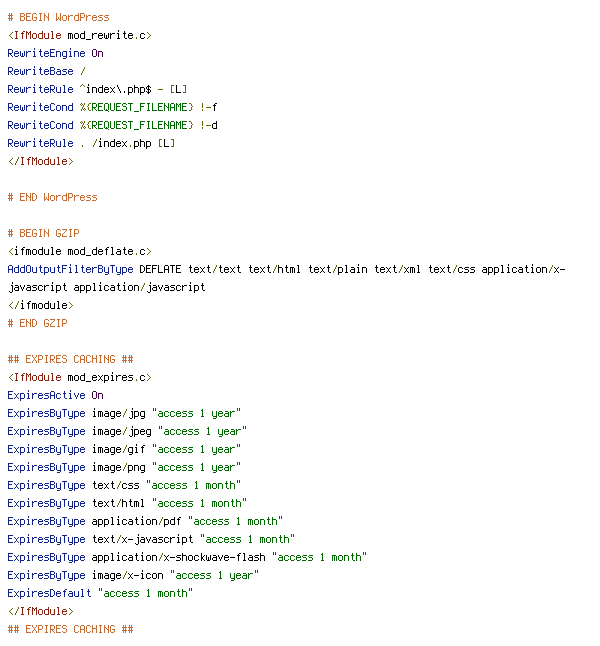This screenshot has height=646, width=600.
Task: Click the 'mod_expires.c' module name
Action: pyautogui.click(x=106, y=377)
